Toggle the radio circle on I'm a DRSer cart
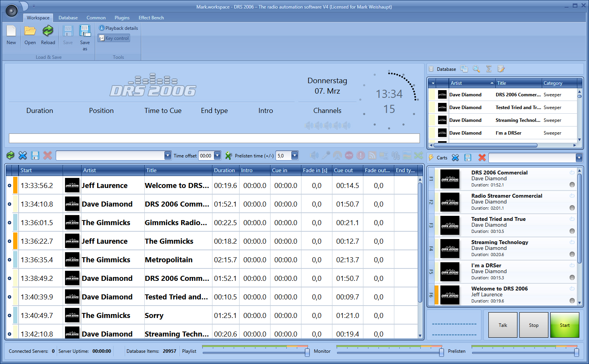The image size is (589, 364). [x=572, y=277]
